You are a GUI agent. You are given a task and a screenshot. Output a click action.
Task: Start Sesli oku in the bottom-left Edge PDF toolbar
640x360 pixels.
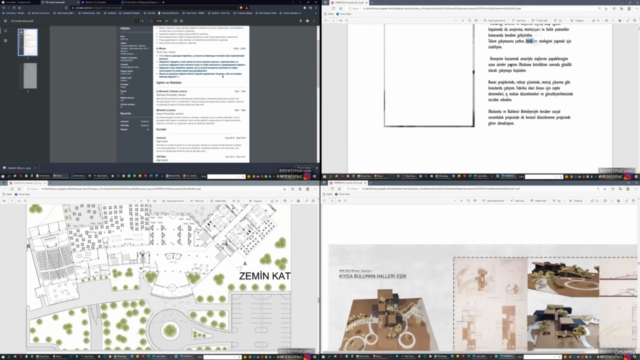197,201
